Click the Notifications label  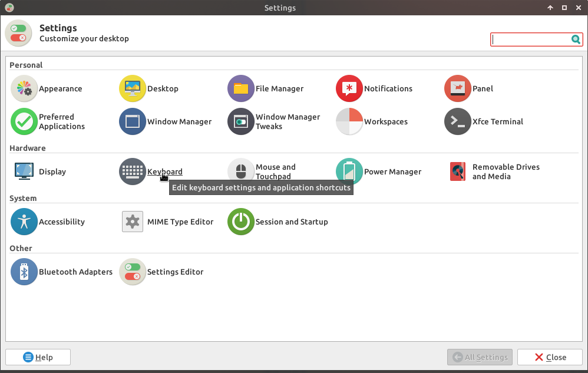388,89
